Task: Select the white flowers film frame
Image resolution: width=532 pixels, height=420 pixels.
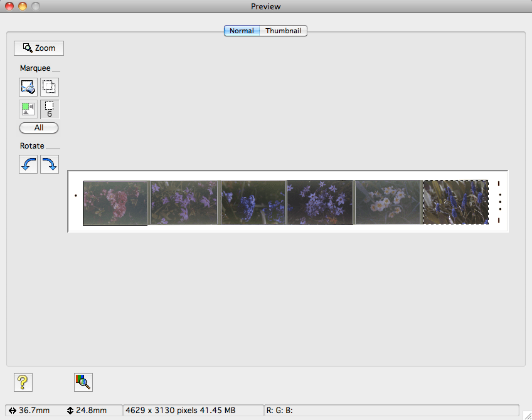Action: pyautogui.click(x=387, y=203)
